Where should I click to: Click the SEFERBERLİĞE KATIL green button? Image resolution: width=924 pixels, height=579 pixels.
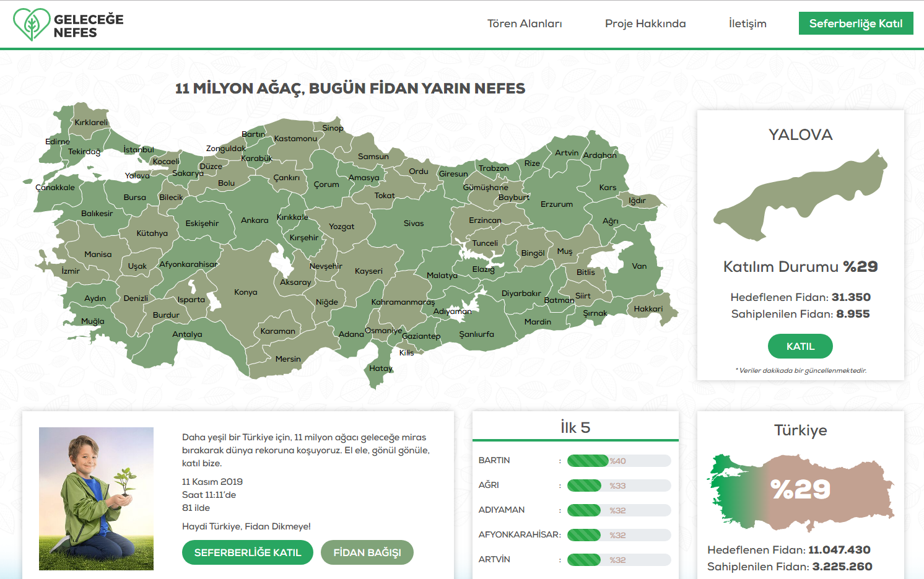tap(248, 552)
